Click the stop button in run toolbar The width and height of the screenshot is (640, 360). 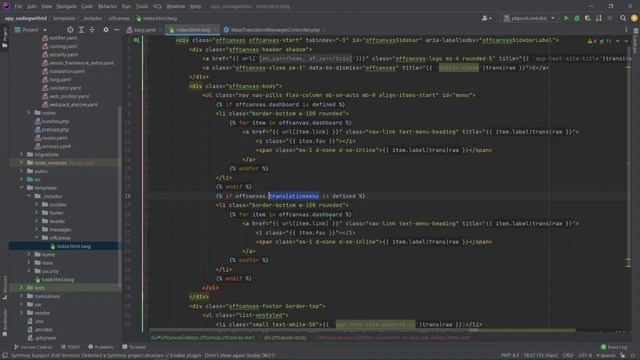coord(610,18)
